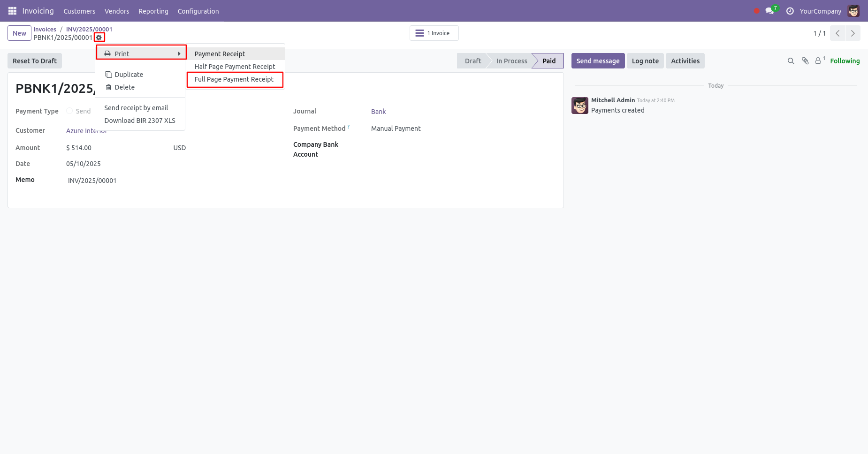The height and width of the screenshot is (454, 868).
Task: Click the Log note button
Action: click(x=645, y=61)
